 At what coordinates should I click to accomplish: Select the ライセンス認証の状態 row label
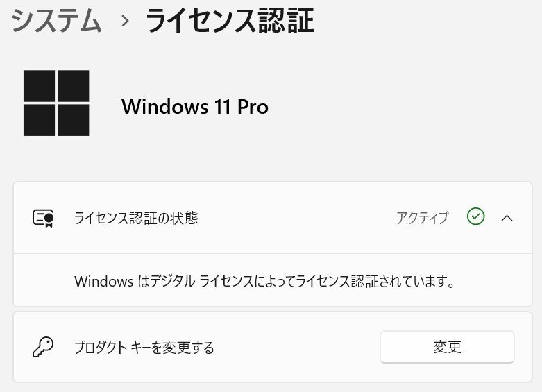136,218
